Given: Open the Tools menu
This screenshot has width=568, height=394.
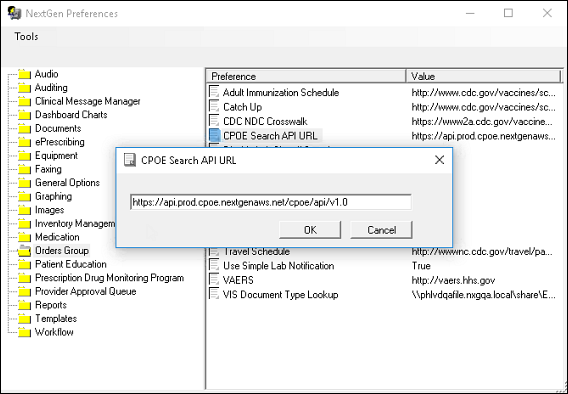Looking at the screenshot, I should coord(26,37).
